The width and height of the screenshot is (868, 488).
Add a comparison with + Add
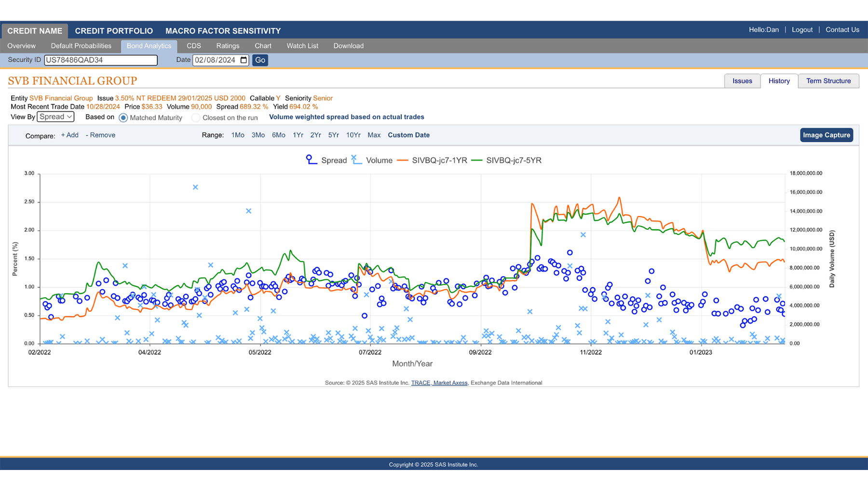(69, 135)
